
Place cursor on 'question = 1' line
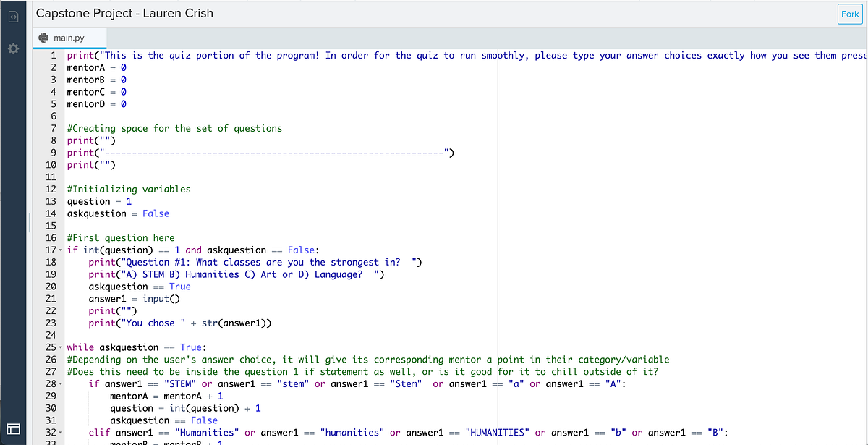point(99,202)
